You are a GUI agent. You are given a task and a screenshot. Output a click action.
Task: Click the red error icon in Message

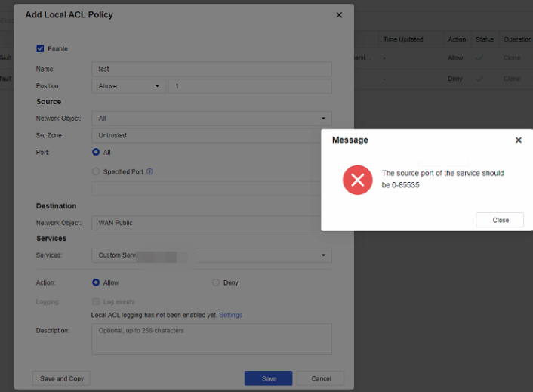[358, 180]
